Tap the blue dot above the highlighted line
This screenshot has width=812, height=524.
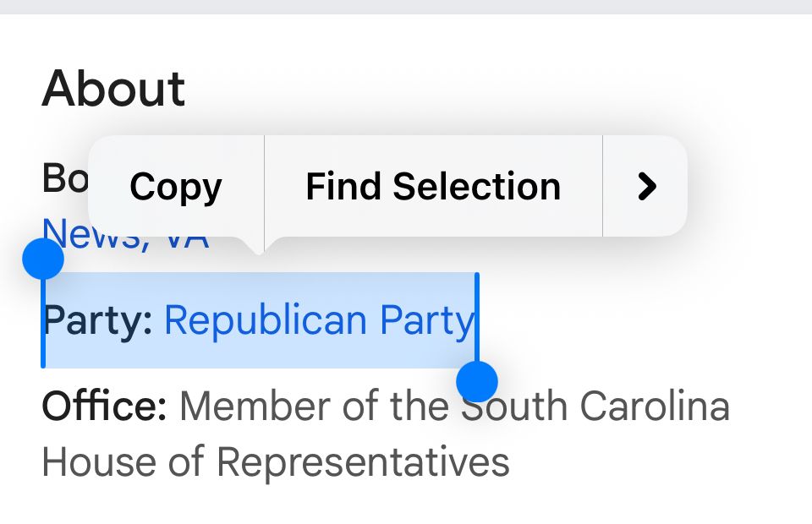pyautogui.click(x=44, y=260)
